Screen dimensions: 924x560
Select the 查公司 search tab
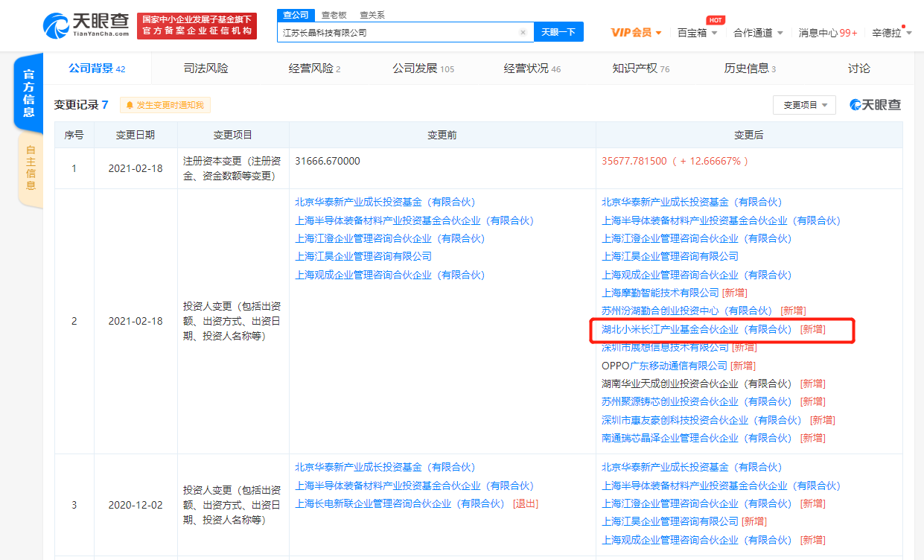295,15
